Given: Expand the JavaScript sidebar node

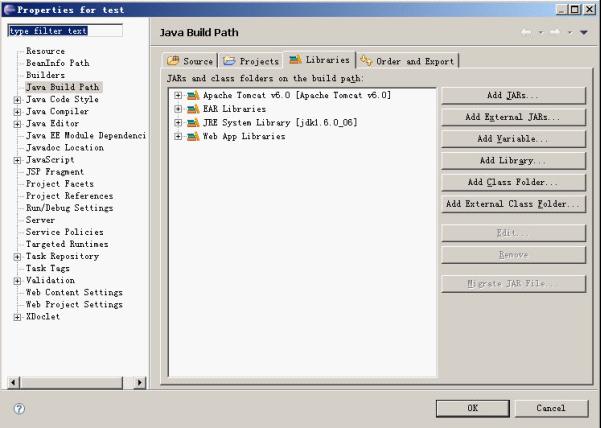Looking at the screenshot, I should 17,160.
